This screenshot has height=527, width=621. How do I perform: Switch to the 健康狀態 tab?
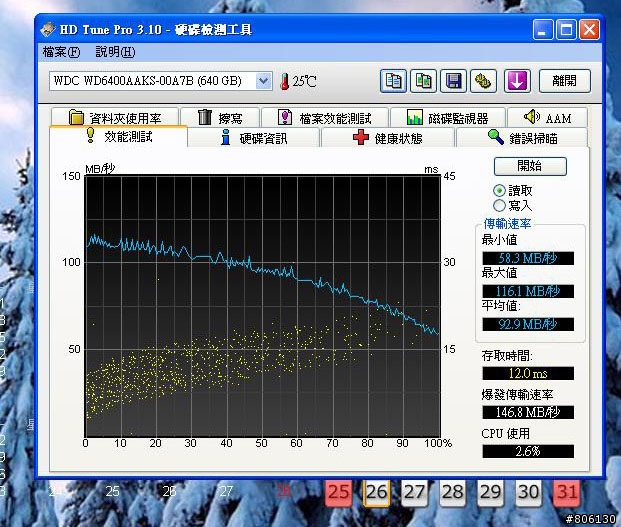tap(388, 138)
